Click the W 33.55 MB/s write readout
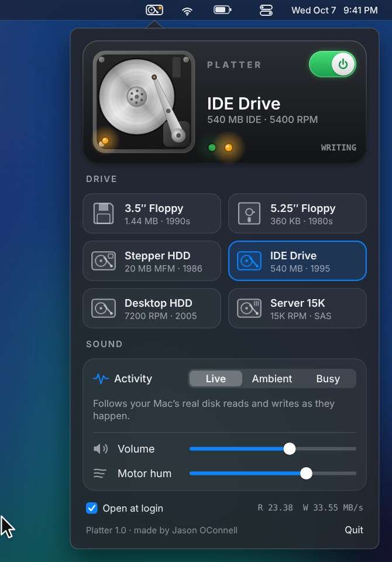The width and height of the screenshot is (392, 562). click(333, 508)
